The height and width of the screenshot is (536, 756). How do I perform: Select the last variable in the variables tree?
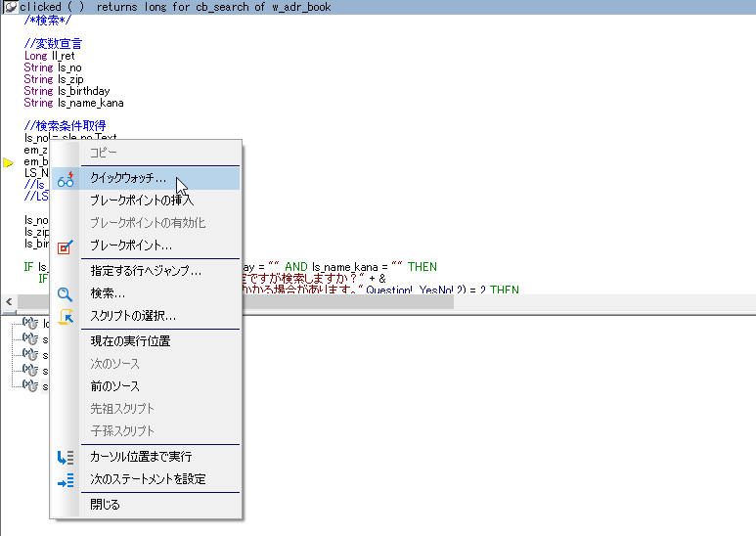coord(31,385)
